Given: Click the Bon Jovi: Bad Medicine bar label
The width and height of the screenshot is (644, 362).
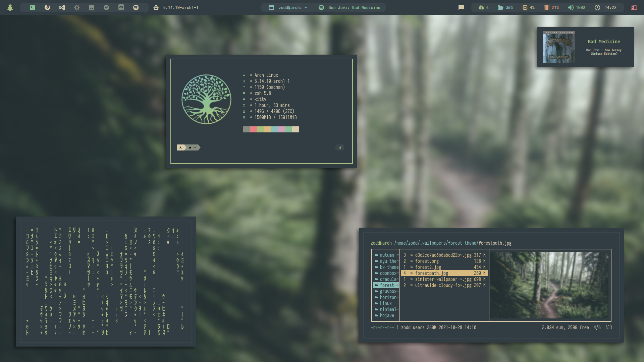Looking at the screenshot, I should (x=354, y=7).
